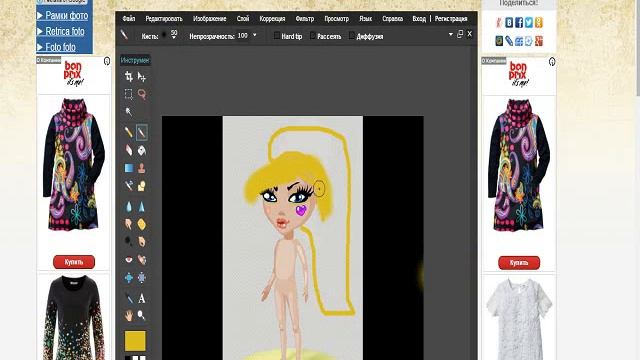Share via Twitter icon
The height and width of the screenshot is (360, 640).
(529, 22)
